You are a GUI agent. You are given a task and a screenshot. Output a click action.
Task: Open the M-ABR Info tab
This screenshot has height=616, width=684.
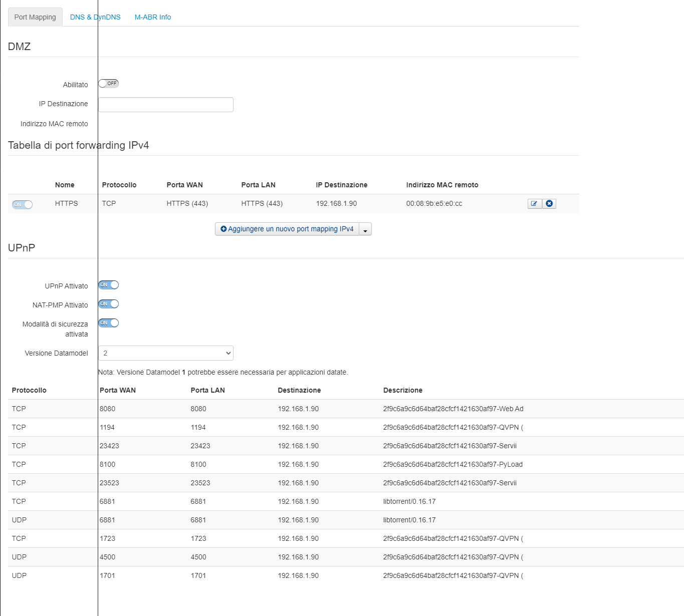coord(153,17)
